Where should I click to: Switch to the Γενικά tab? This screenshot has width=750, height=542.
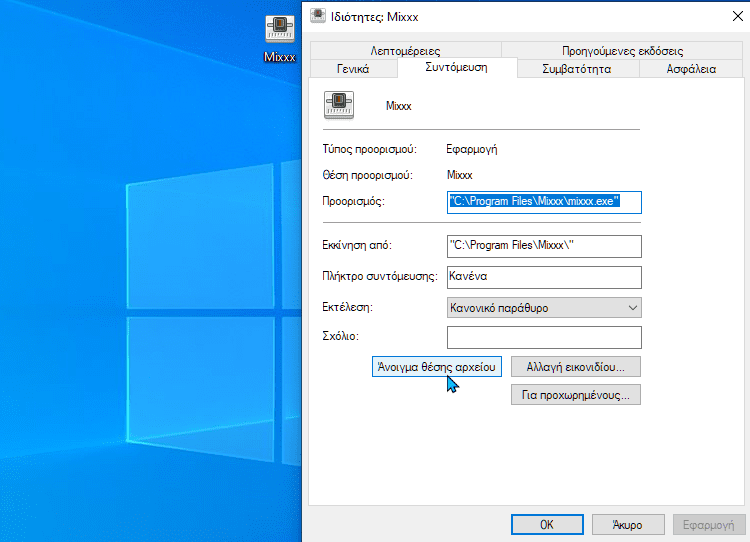click(x=353, y=69)
